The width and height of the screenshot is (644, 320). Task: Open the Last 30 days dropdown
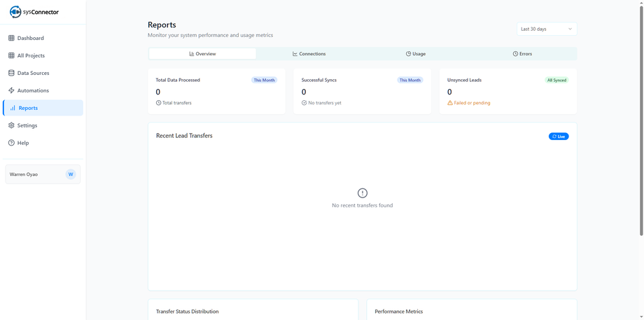click(546, 29)
